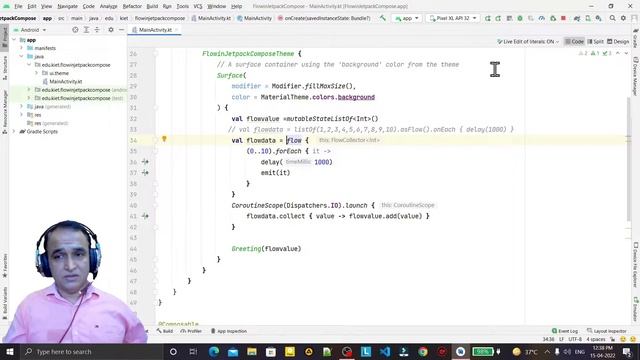Select Opened File target icon in Project panel
This screenshot has height=360, width=640.
[75, 30]
